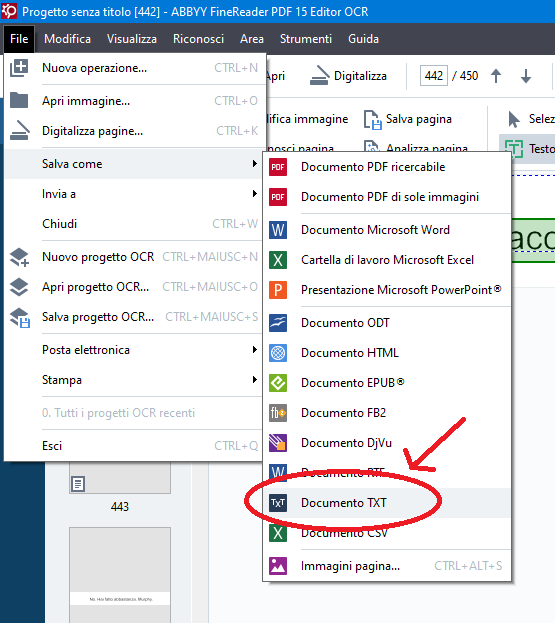
Task: Click the green Excel workbook icon
Action: [278, 260]
